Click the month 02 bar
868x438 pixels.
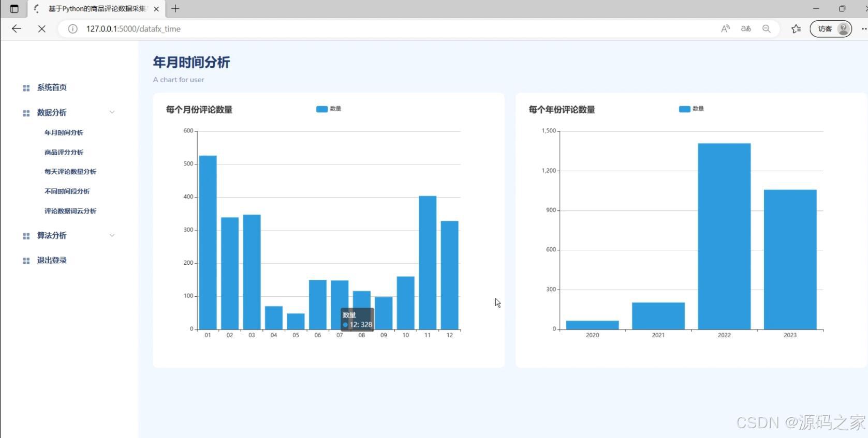coord(230,273)
